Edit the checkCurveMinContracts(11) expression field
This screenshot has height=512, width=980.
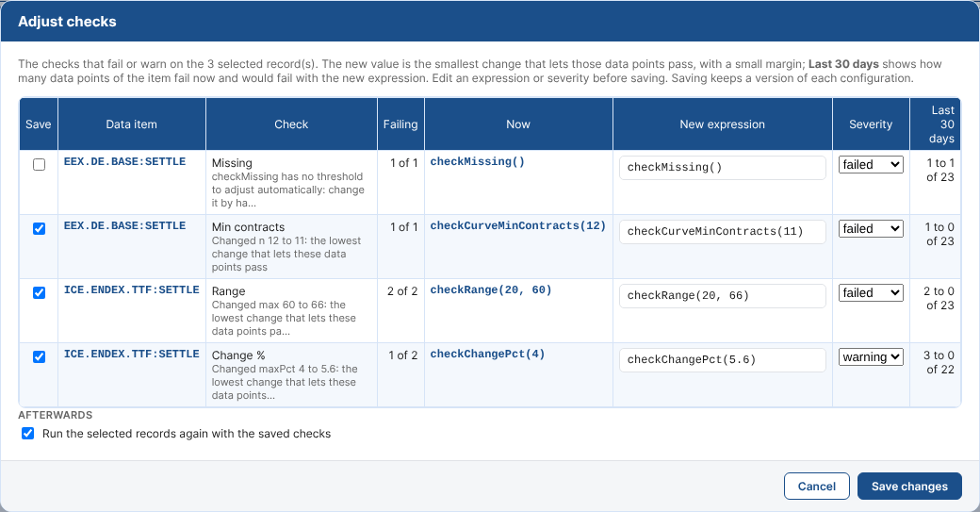point(723,231)
